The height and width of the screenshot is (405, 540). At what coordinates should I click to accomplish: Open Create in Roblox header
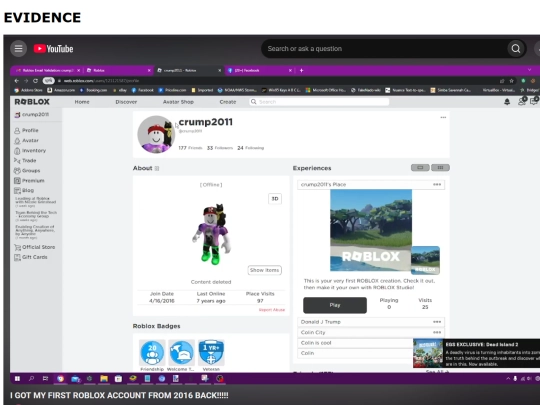pos(228,102)
